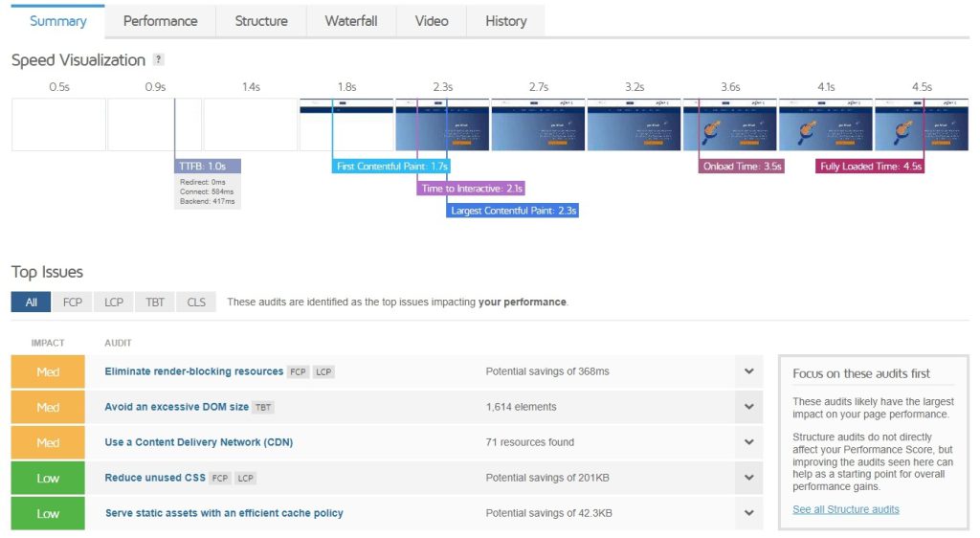Open Avoid an excessive DOM size audit

pos(176,407)
